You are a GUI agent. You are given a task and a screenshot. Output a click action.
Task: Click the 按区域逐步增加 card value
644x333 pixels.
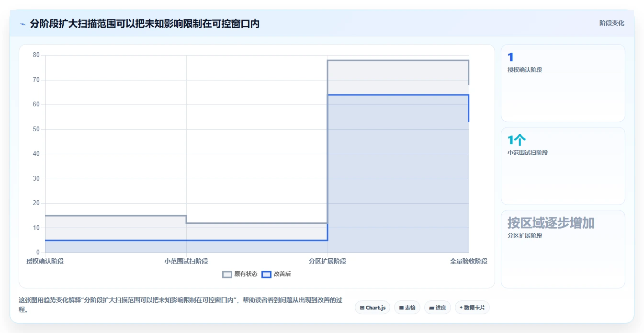coord(551,223)
